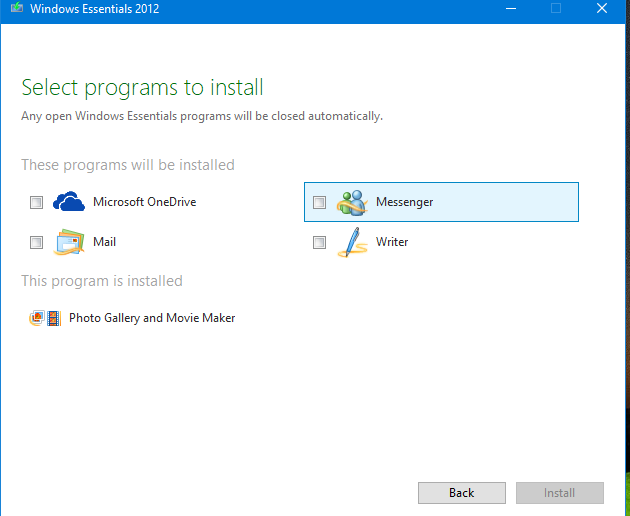Select the Mail label text
The image size is (630, 516).
(x=104, y=242)
